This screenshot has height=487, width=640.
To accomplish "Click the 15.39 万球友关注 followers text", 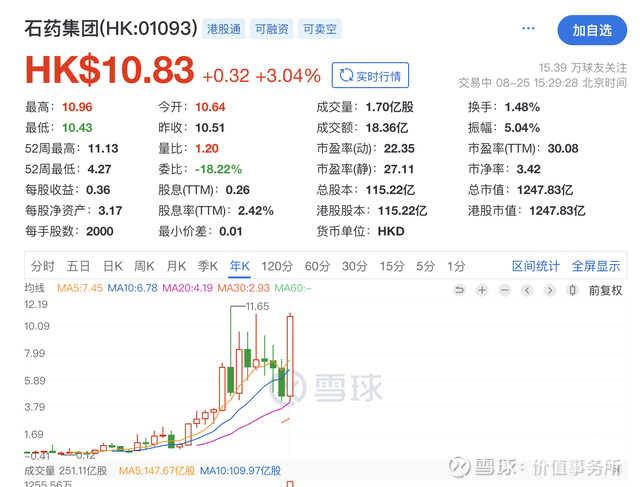I will coord(583,68).
